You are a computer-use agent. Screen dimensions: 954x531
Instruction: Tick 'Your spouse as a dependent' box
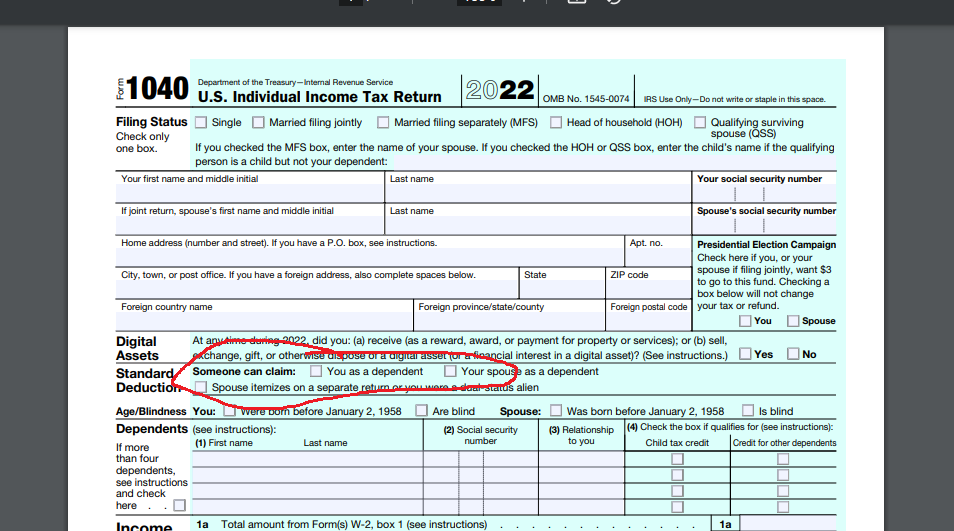coord(450,372)
